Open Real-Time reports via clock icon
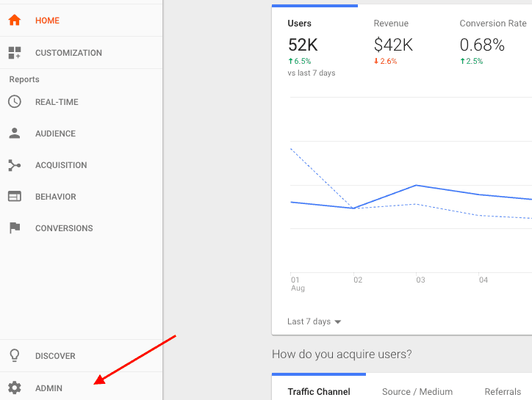This screenshot has height=400, width=532. pyautogui.click(x=15, y=102)
